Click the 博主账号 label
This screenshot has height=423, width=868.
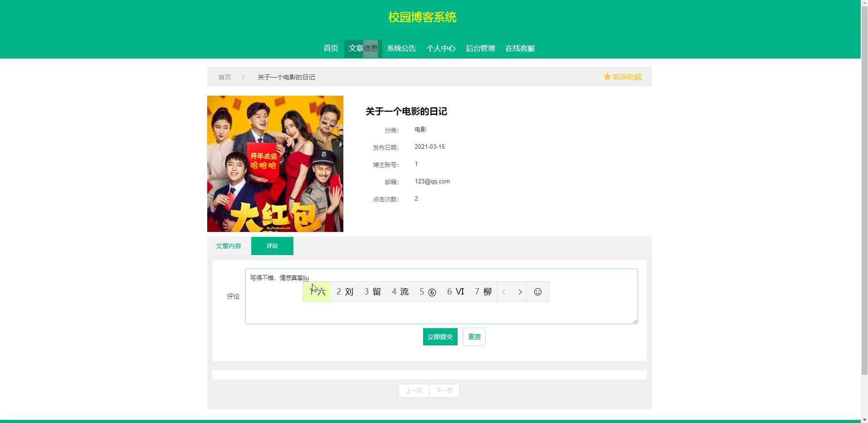[x=386, y=165]
